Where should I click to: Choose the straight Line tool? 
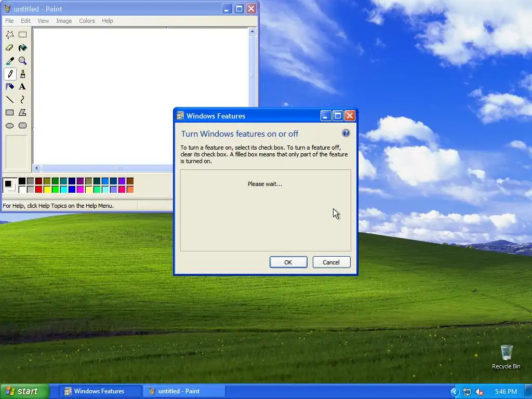9,99
